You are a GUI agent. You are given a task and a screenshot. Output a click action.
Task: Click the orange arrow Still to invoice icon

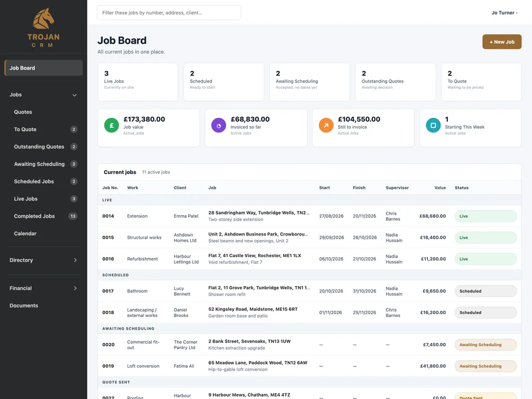326,125
